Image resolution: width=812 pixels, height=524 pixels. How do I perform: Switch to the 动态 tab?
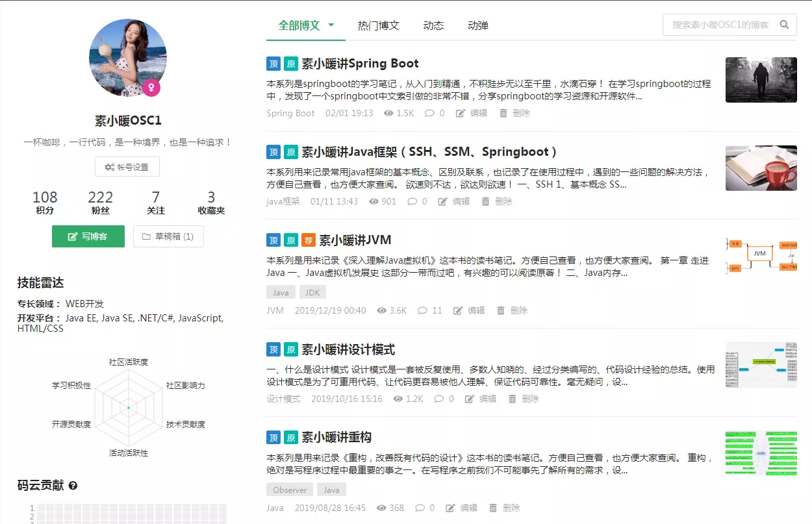(433, 25)
